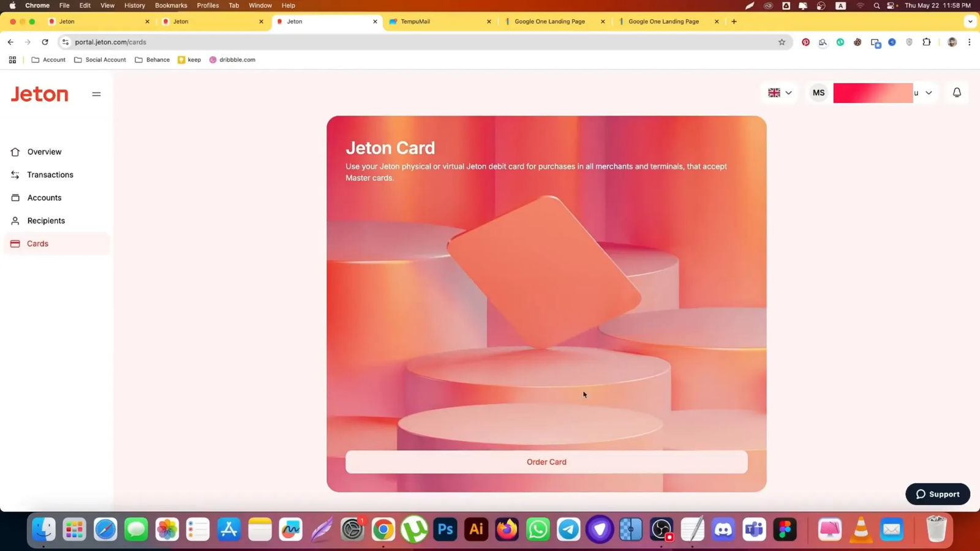The image size is (980, 551).
Task: Open a new browser tab
Action: 734,21
